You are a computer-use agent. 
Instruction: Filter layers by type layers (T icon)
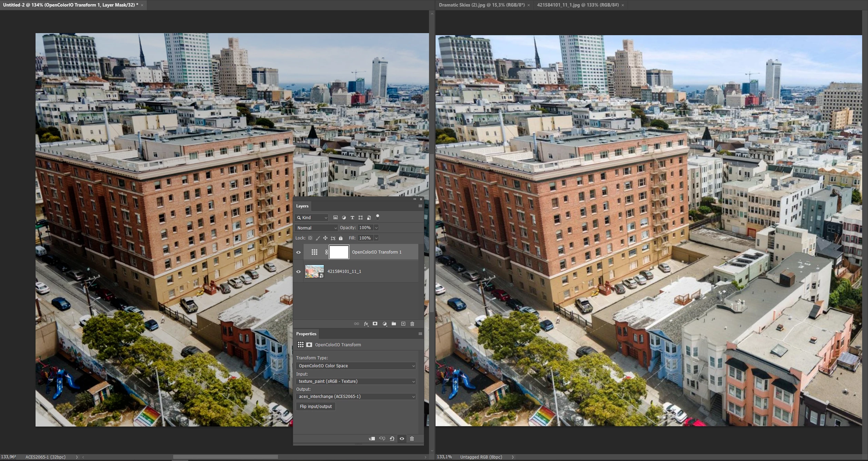pos(352,218)
